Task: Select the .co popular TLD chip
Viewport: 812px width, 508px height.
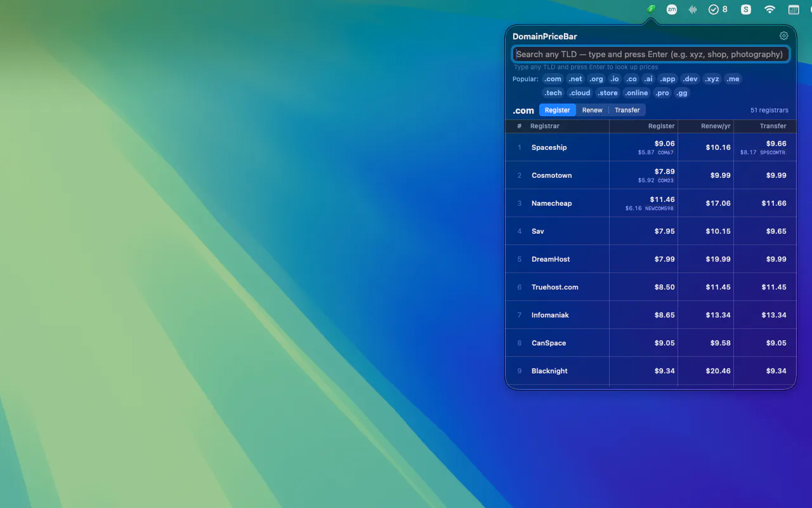Action: tap(631, 79)
